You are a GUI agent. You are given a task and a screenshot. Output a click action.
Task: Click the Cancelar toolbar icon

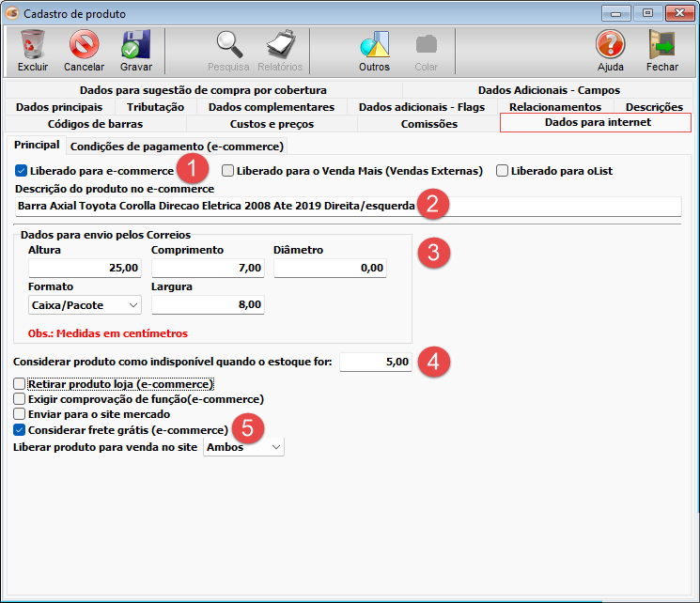[84, 44]
